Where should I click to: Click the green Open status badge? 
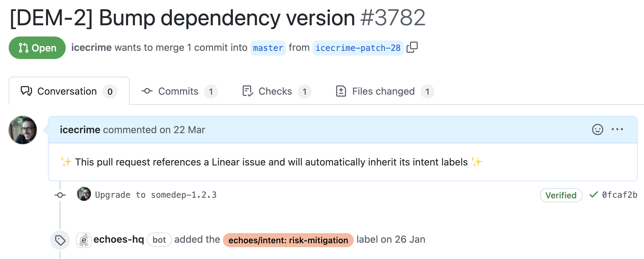(x=37, y=48)
